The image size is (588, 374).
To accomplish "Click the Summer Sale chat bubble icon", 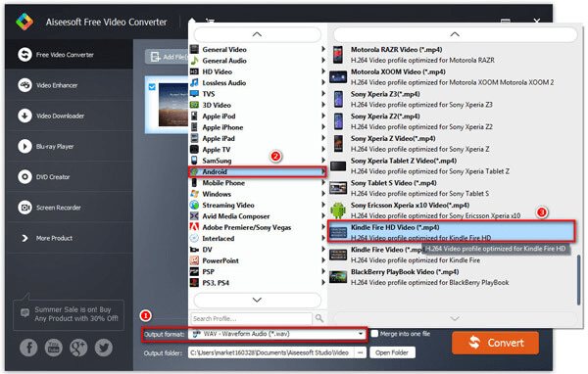I will [x=24, y=312].
